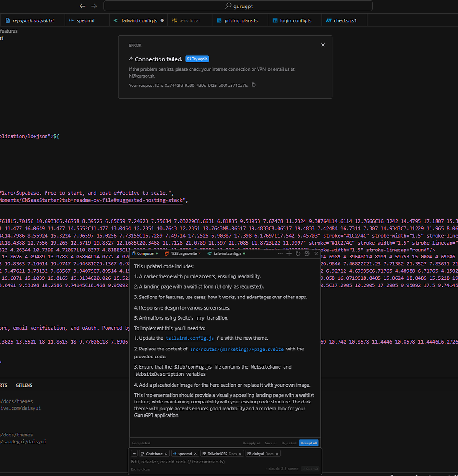Accept all proposed code changes

tap(308, 443)
